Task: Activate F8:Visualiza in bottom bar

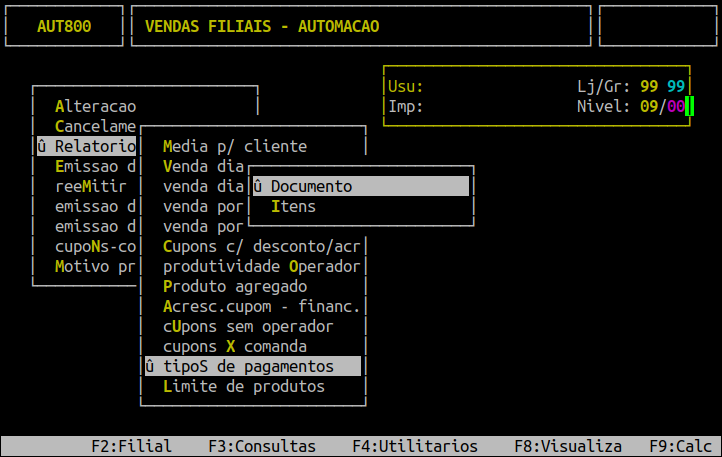Action: coord(568,447)
